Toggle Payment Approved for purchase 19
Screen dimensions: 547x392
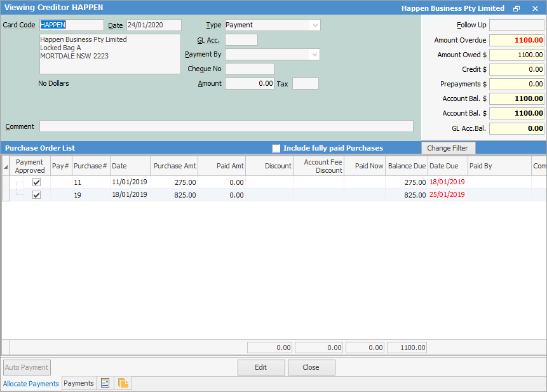(36, 195)
